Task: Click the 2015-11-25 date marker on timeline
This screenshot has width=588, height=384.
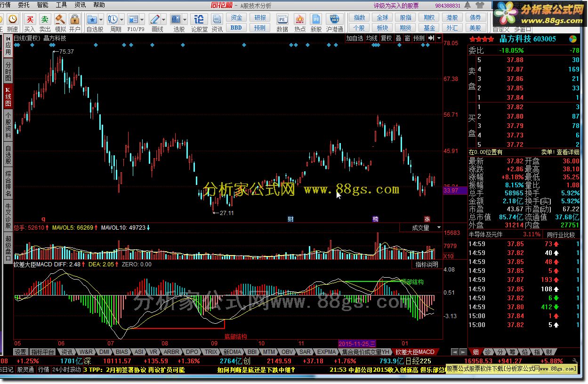Action: tap(357, 344)
